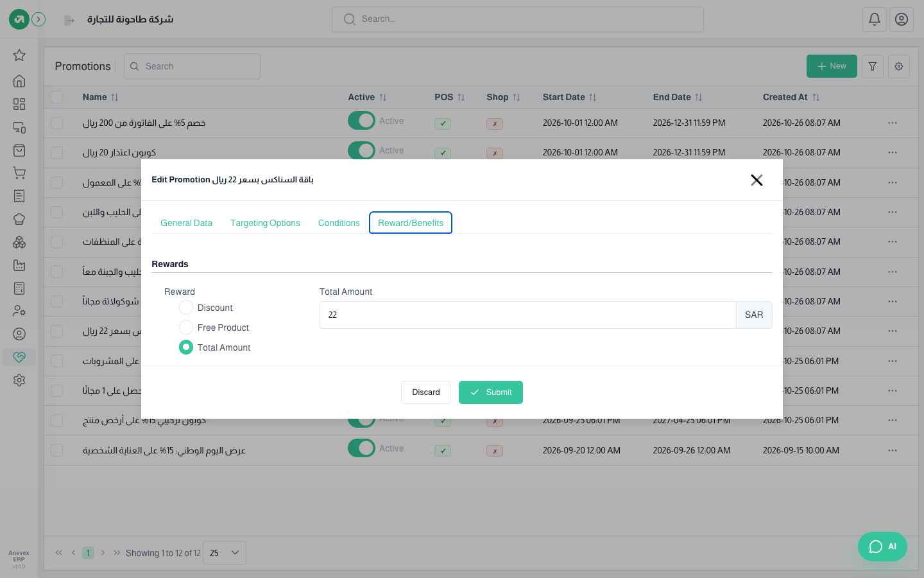The image size is (924, 578).
Task: Go to the home icon in sidebar
Action: coord(19,81)
